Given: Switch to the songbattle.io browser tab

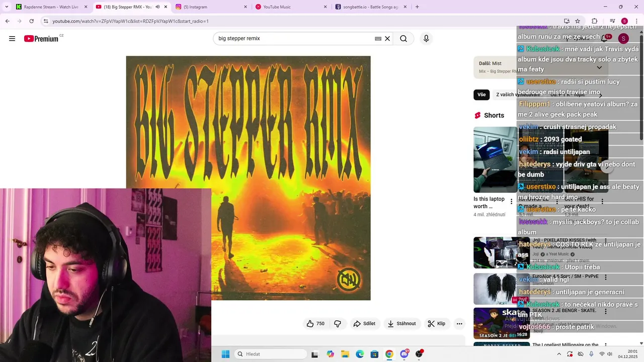Looking at the screenshot, I should coord(371,7).
